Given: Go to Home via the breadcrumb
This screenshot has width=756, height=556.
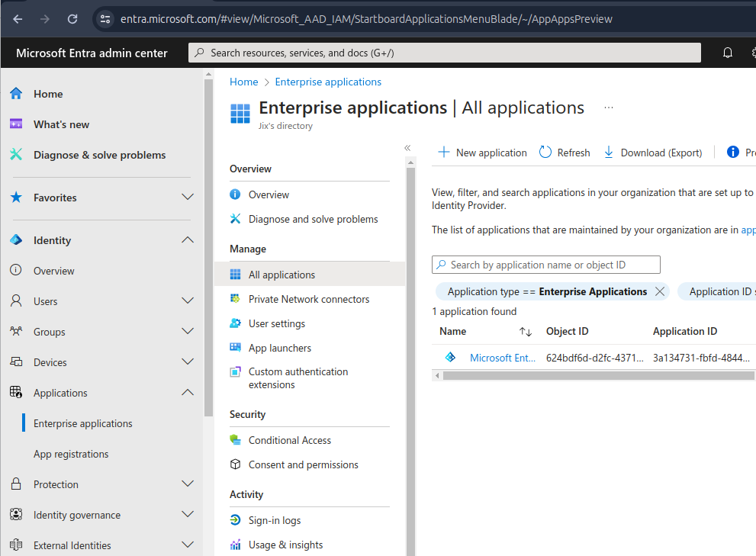Looking at the screenshot, I should click(243, 82).
